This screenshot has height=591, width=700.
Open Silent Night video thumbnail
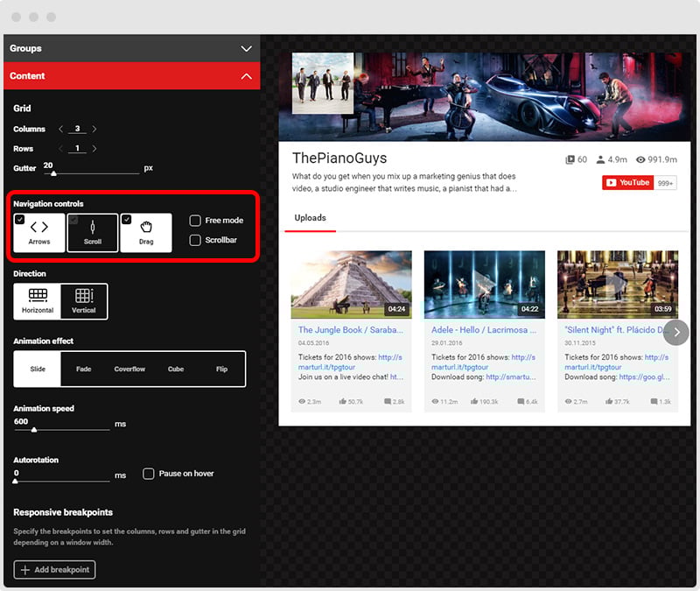point(618,285)
